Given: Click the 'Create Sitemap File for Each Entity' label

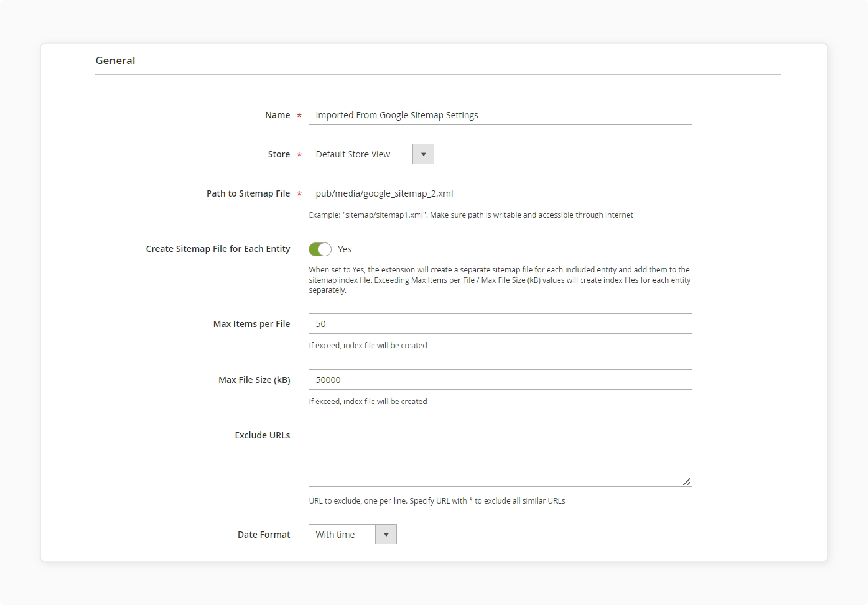Looking at the screenshot, I should click(x=218, y=249).
